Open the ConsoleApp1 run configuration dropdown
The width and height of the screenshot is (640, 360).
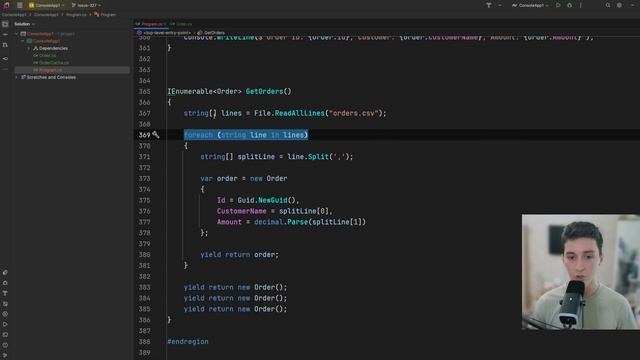coord(530,5)
